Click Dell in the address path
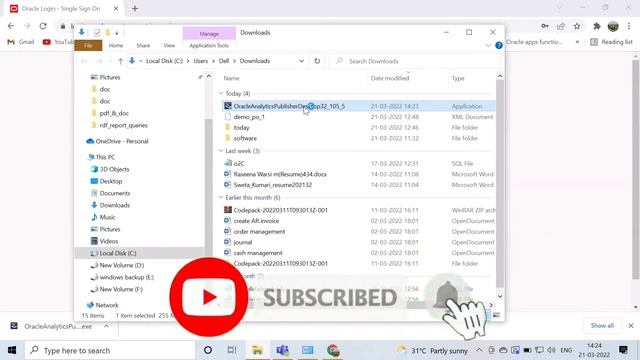640x360 pixels. click(x=224, y=61)
